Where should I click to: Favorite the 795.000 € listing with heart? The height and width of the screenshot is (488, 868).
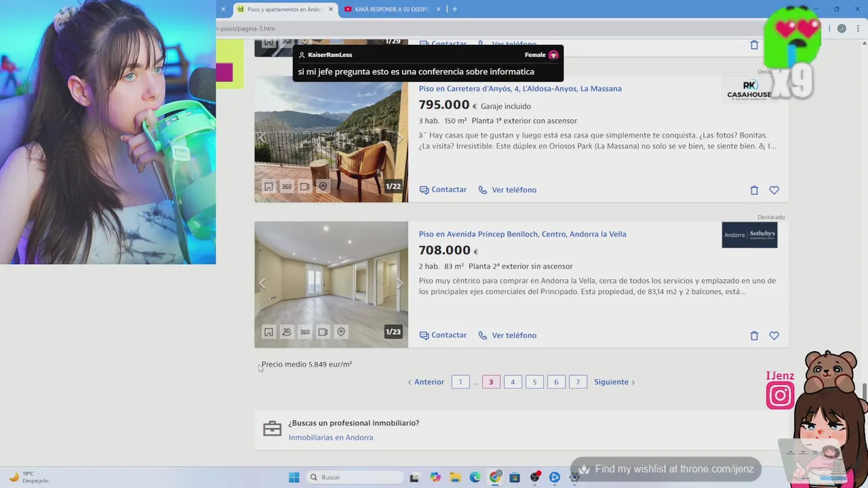click(774, 190)
